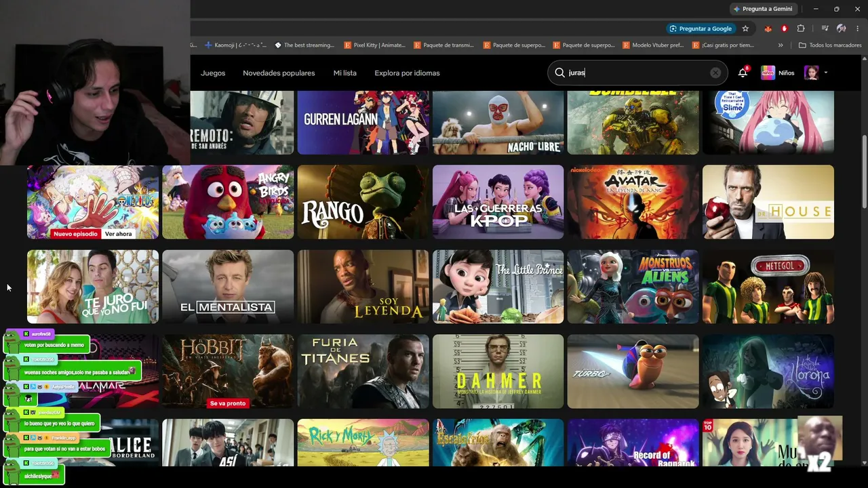The height and width of the screenshot is (488, 868).
Task: Open the One Piece title card
Action: [x=93, y=202]
